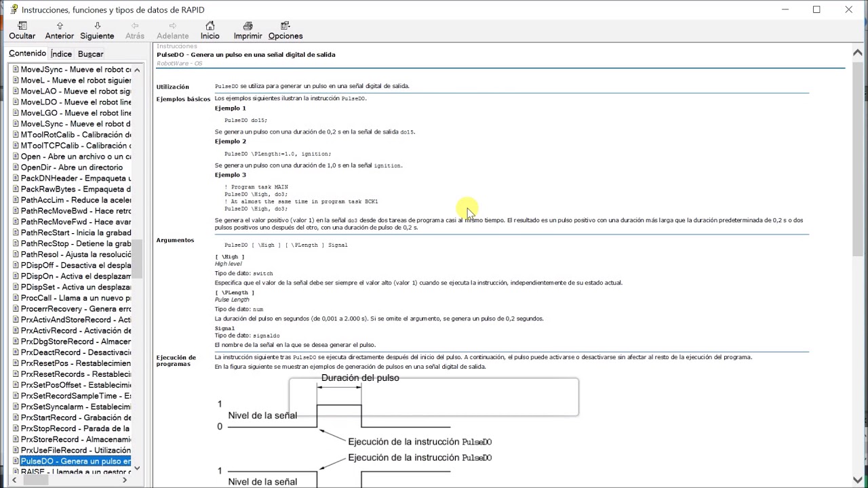Click the topic icon next to PrxResetPos
The height and width of the screenshot is (488, 868).
coord(15,363)
